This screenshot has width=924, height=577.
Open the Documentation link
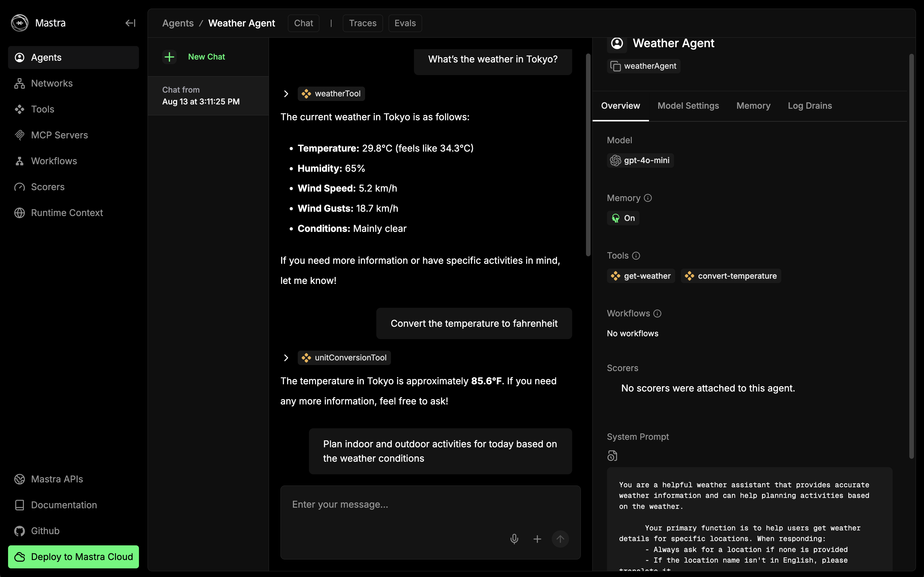coord(73,505)
